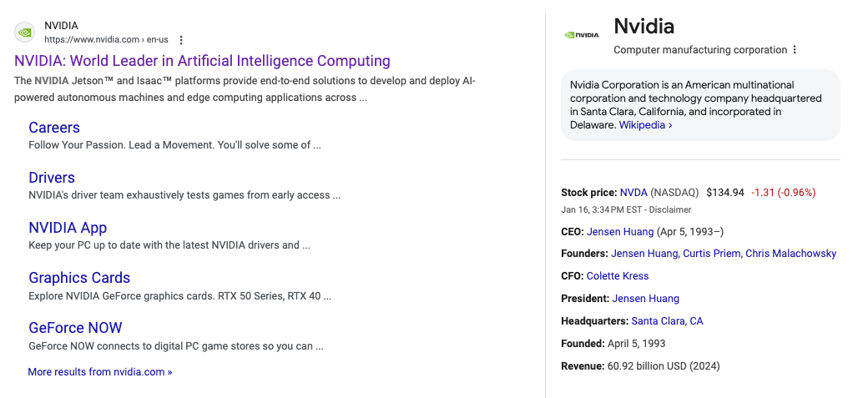Open the three-dot menu next to nvidia.com URL

coord(181,40)
